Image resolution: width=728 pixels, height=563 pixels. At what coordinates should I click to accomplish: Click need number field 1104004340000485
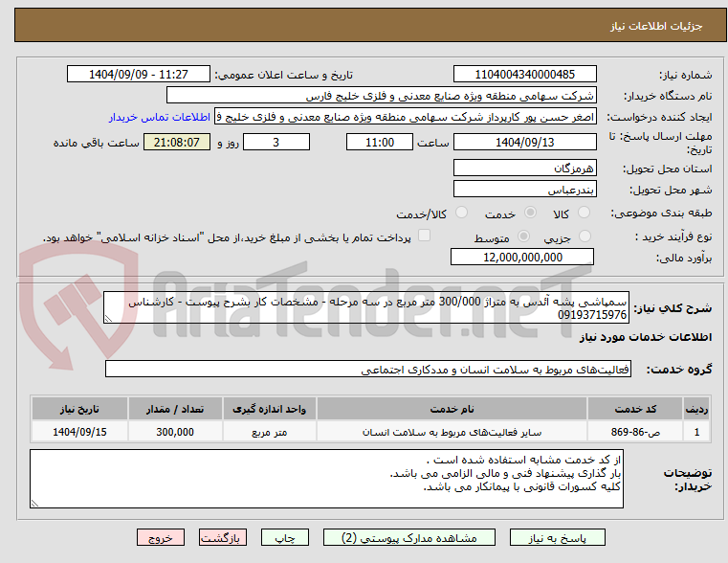(x=524, y=75)
